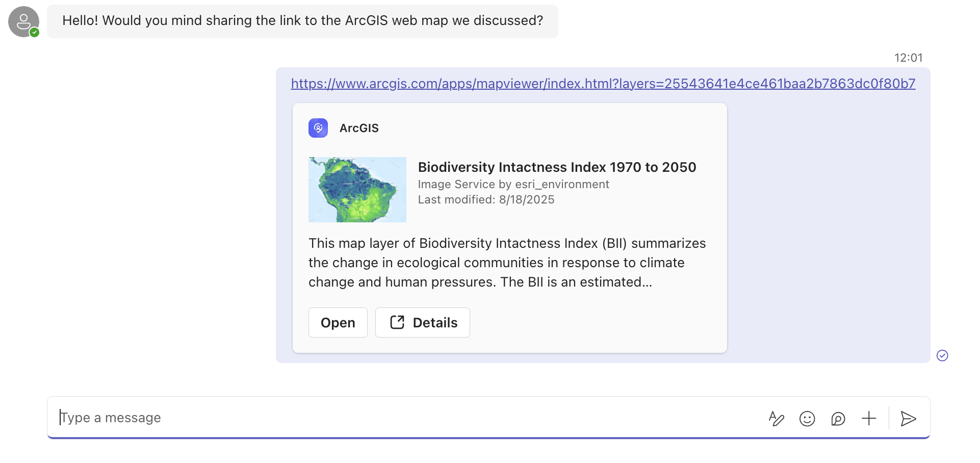Click the 12:01 message timestamp

coord(908,58)
